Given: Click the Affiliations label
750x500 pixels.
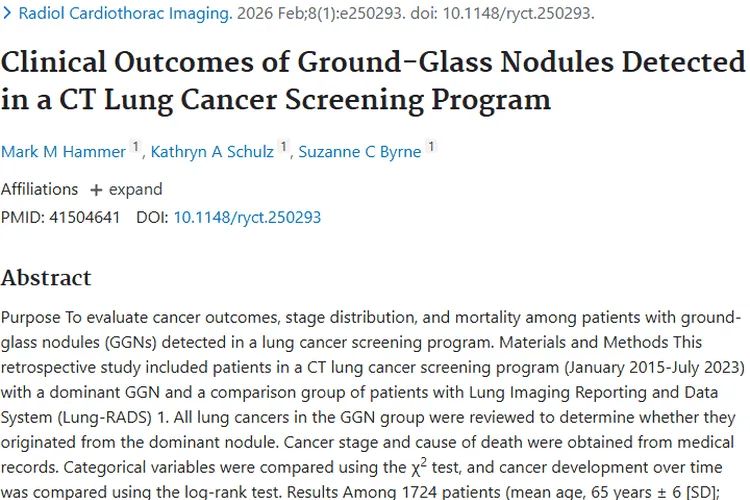Looking at the screenshot, I should [39, 190].
